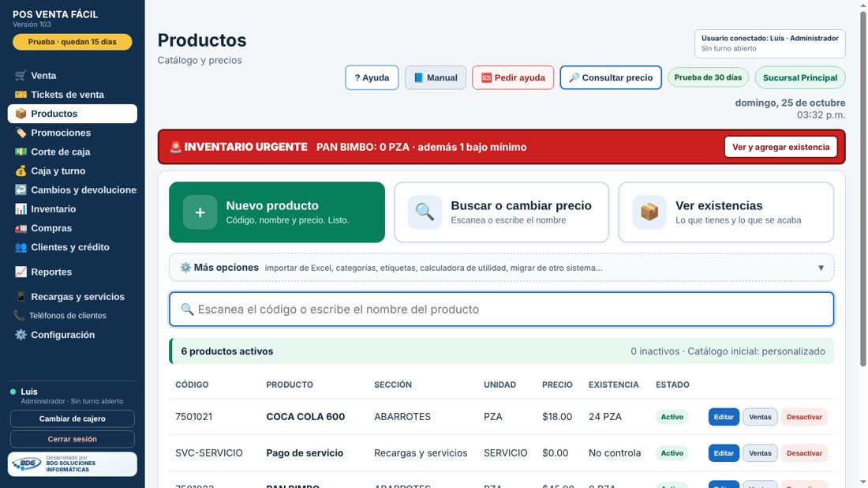The image size is (868, 488).
Task: Click the SECCIÓN column header
Action: (x=393, y=385)
